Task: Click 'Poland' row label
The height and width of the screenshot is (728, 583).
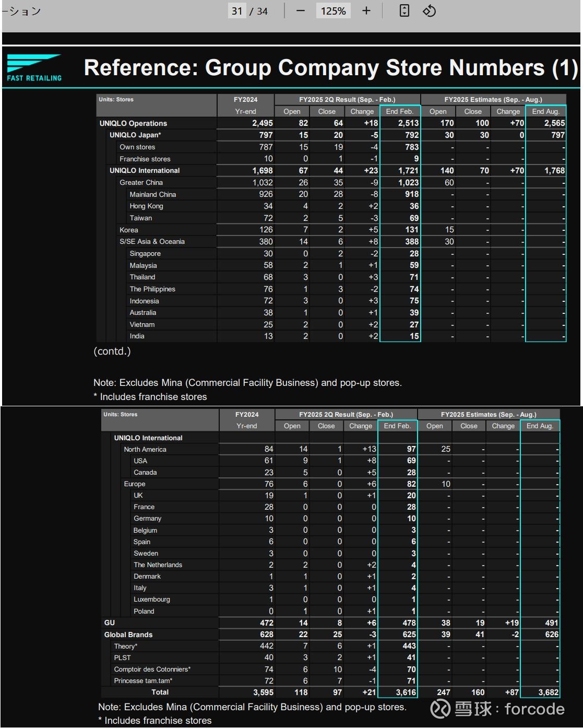Action: (144, 612)
